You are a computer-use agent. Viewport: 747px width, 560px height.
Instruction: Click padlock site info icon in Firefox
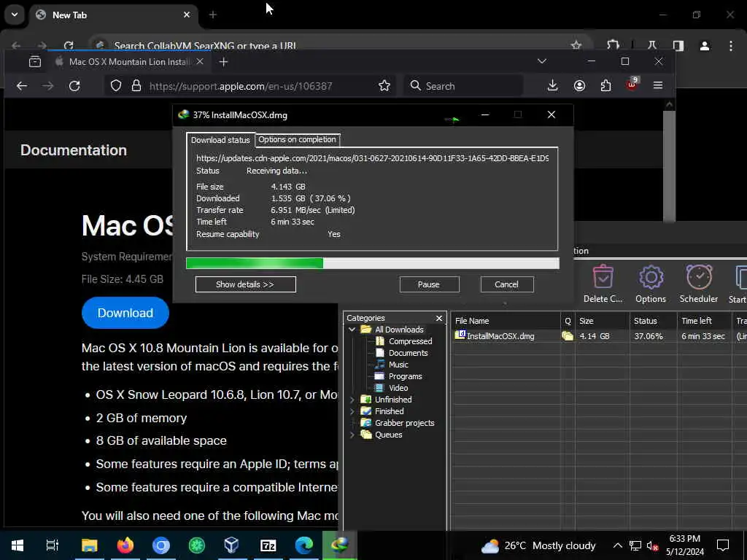click(x=136, y=86)
